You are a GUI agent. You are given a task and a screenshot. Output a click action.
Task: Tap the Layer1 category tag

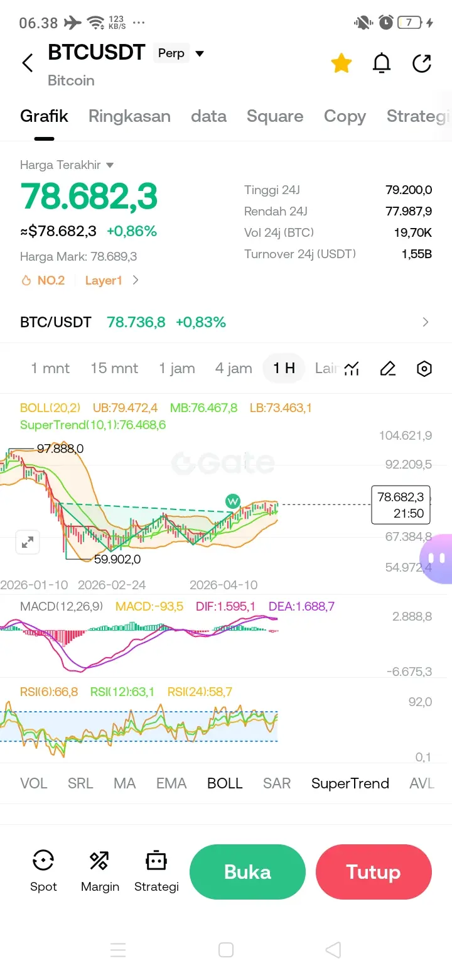[104, 280]
